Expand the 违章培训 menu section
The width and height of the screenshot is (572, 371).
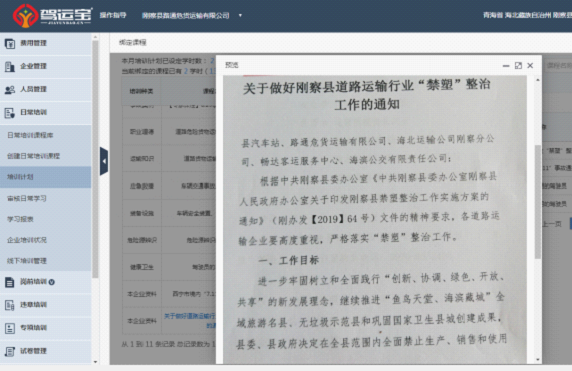click(46, 305)
